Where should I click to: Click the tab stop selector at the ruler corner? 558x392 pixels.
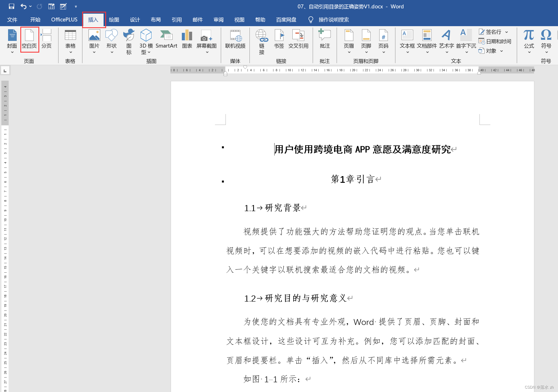5,71
